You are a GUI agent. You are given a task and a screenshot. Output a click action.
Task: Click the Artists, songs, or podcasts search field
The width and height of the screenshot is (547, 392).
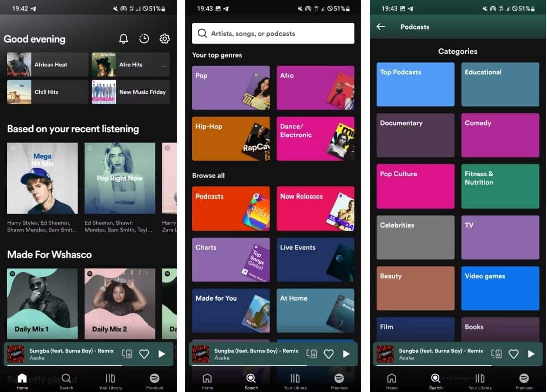click(273, 33)
